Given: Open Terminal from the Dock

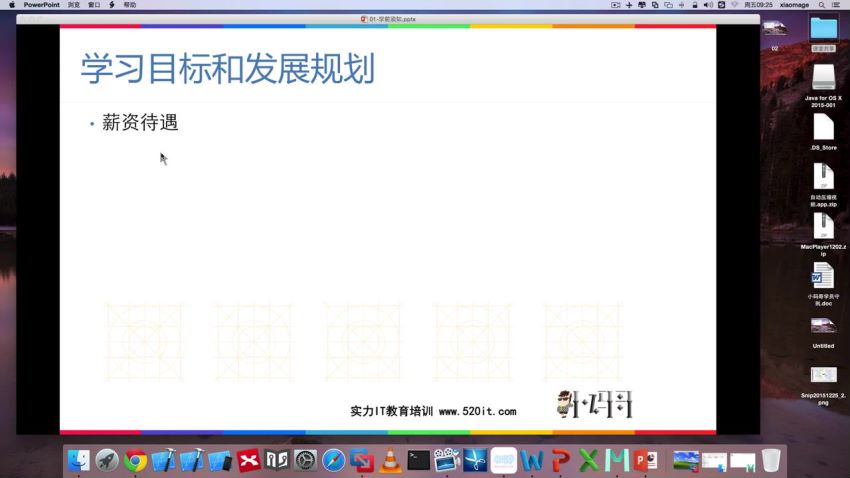Looking at the screenshot, I should tap(418, 461).
